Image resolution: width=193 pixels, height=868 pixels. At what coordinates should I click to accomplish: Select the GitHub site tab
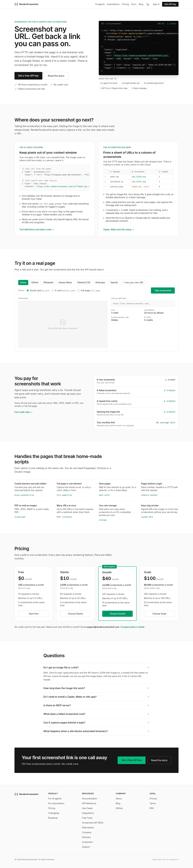(35, 282)
